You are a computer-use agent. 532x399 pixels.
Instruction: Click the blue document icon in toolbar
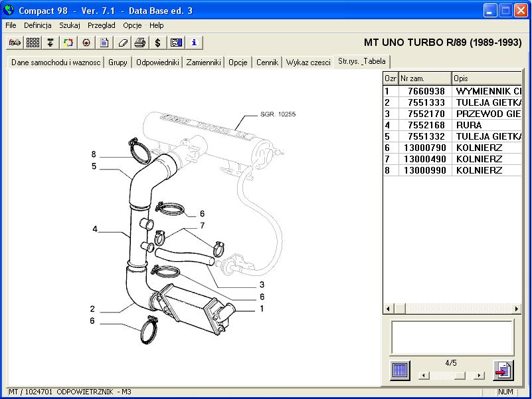[104, 43]
